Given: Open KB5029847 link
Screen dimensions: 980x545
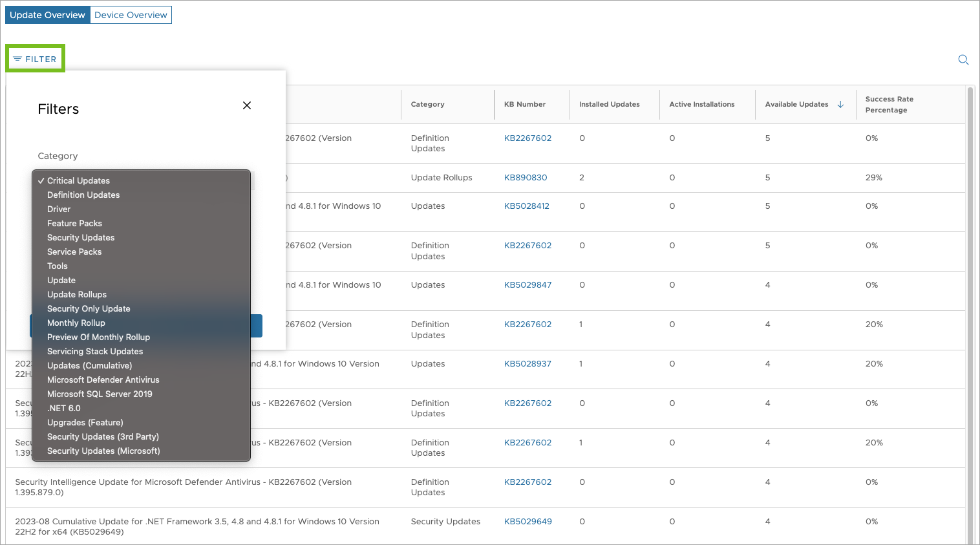Looking at the screenshot, I should pyautogui.click(x=528, y=284).
